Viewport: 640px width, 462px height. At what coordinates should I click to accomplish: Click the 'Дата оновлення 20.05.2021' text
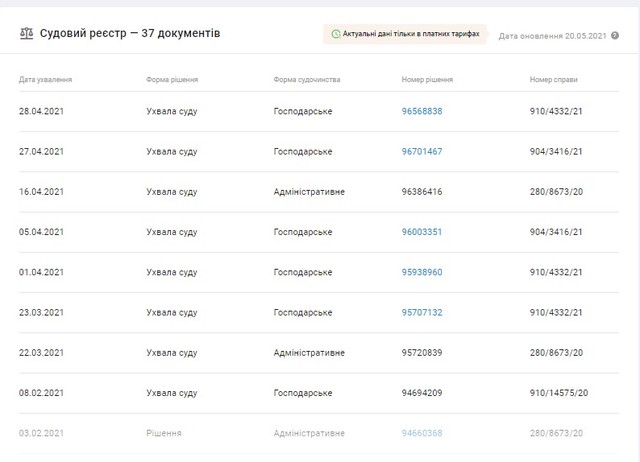pos(552,36)
